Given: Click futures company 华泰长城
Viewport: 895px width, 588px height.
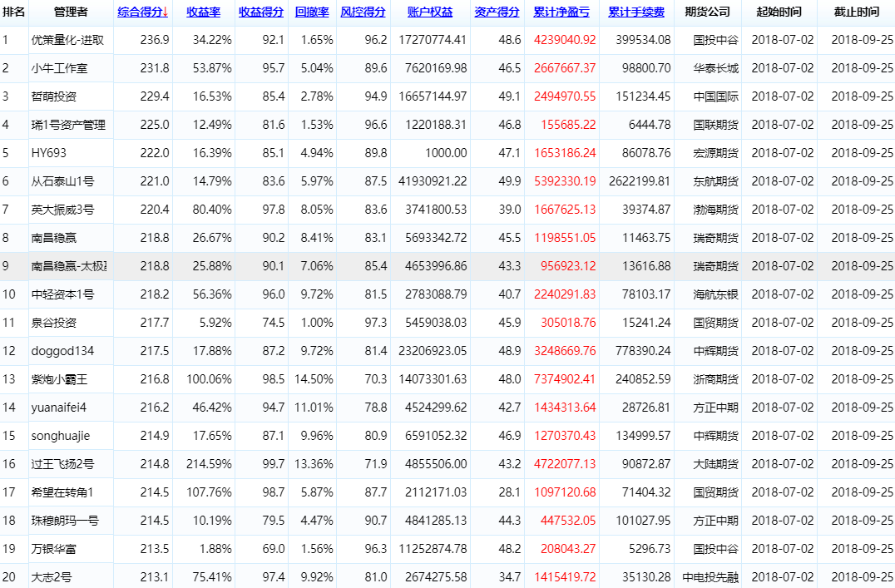Looking at the screenshot, I should point(716,68).
